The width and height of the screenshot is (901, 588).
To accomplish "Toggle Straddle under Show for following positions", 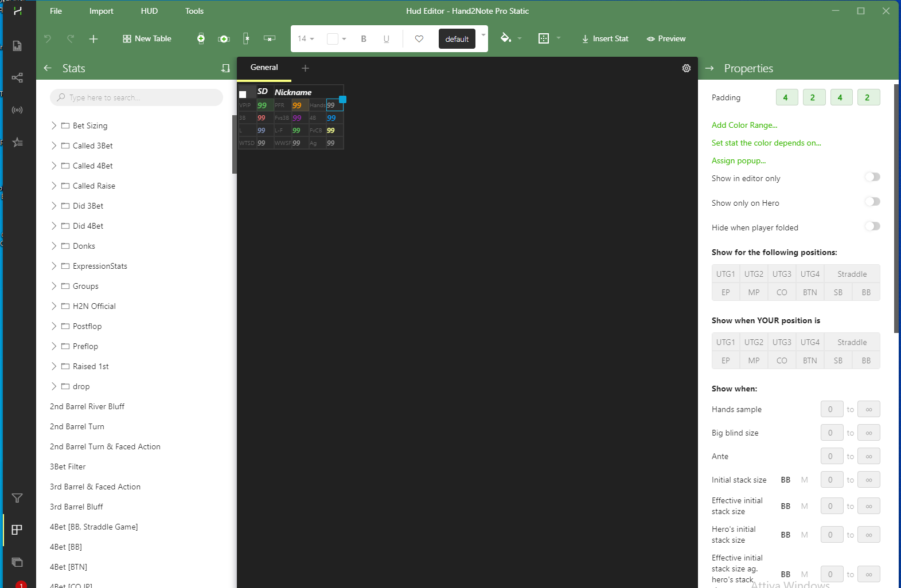I will tap(852, 274).
